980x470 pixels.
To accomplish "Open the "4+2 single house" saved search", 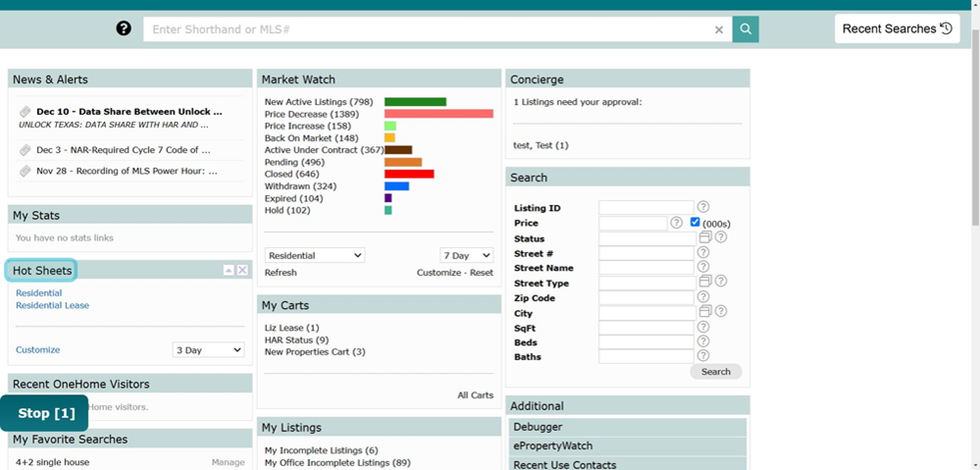I will point(53,462).
